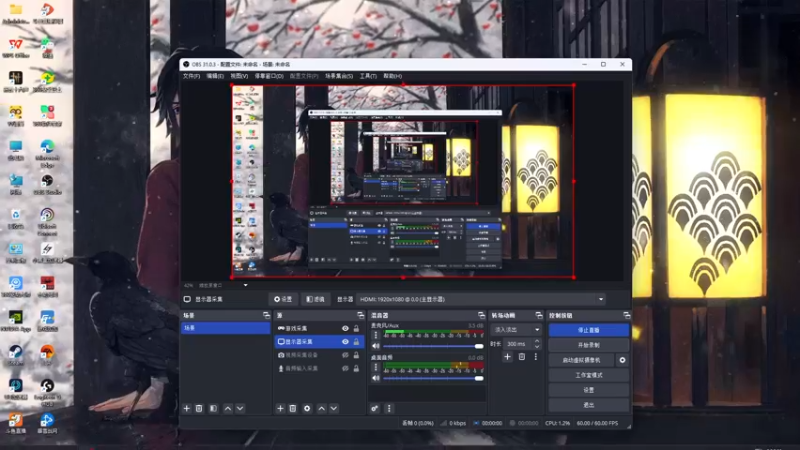Screen dimensions: 800x450
Task: Adjust 桌面音频 volume slider
Action: click(x=433, y=379)
